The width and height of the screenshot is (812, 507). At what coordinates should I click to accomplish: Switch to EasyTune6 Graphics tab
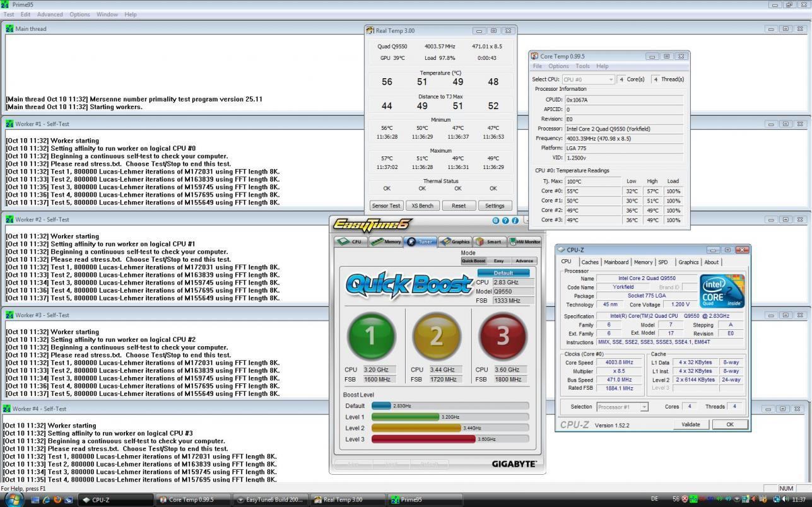pos(455,242)
